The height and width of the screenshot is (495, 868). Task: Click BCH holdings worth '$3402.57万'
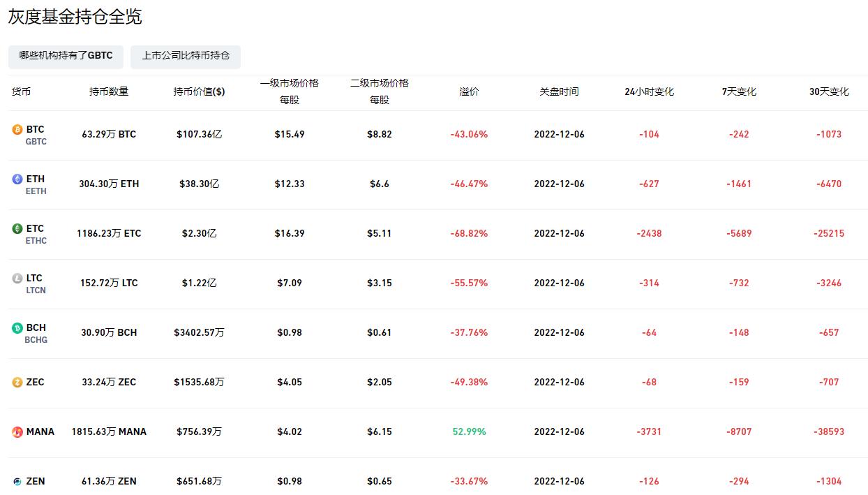click(199, 332)
